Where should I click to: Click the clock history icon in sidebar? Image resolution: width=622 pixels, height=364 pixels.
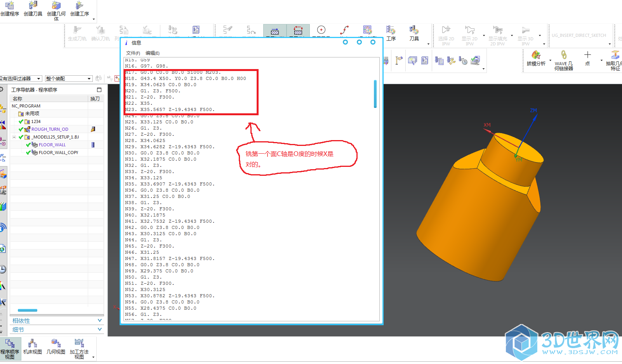click(3, 269)
